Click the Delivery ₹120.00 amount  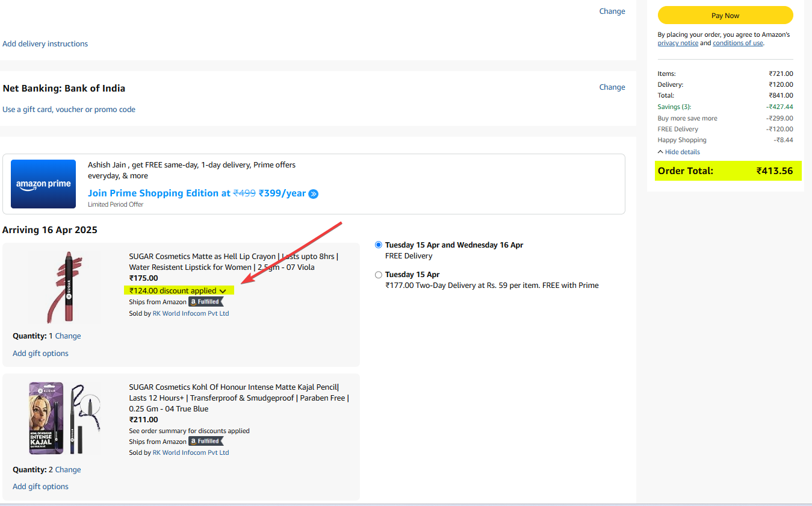point(781,85)
